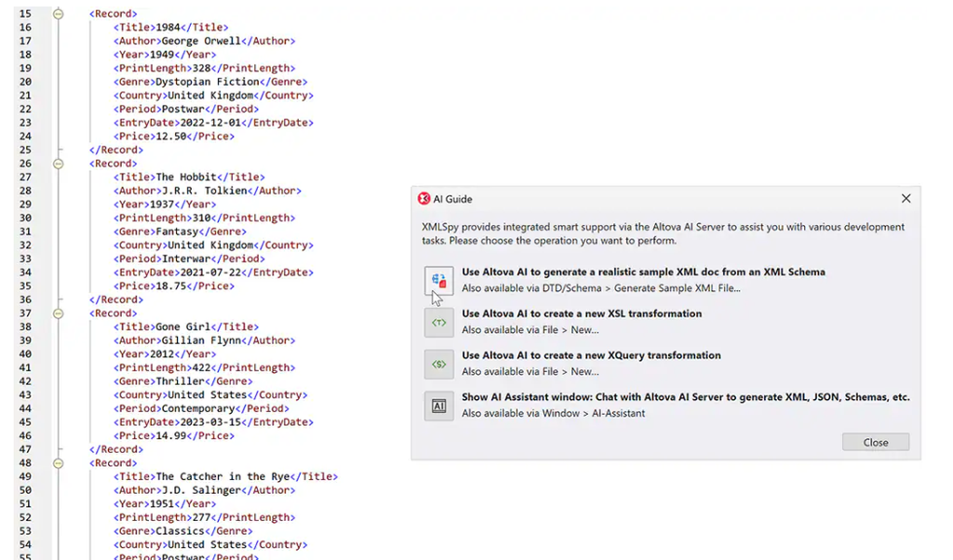This screenshot has height=560, width=953.
Task: Click the closing Record tag on line 47
Action: pyautogui.click(x=116, y=449)
